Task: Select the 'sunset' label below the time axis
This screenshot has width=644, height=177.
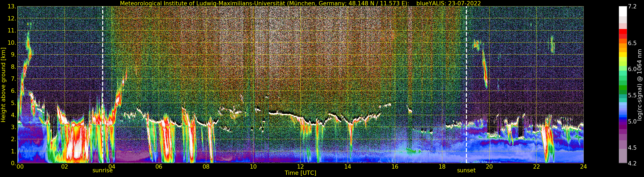Action: point(466,171)
